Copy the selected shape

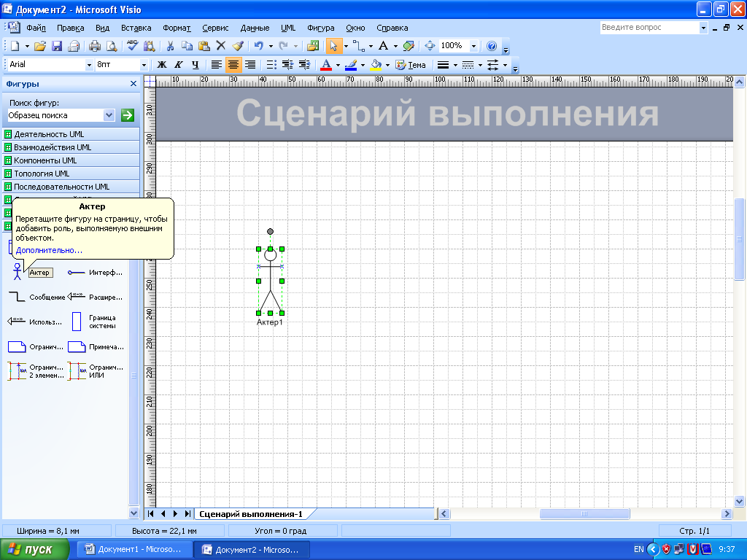click(187, 46)
